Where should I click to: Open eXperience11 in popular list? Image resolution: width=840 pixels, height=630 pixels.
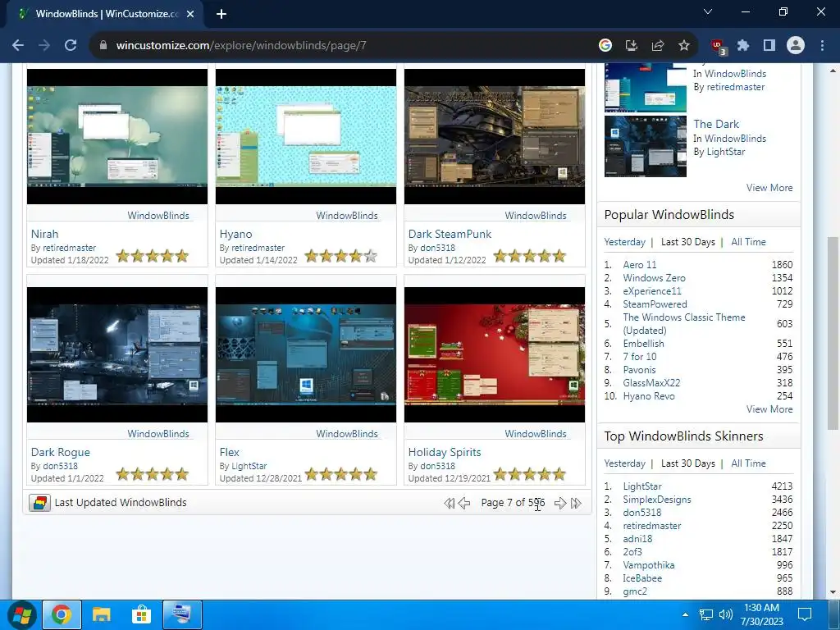tap(652, 291)
